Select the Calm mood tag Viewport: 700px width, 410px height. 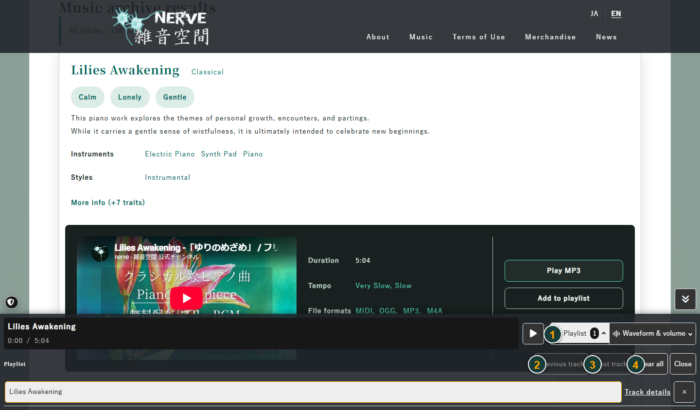88,97
